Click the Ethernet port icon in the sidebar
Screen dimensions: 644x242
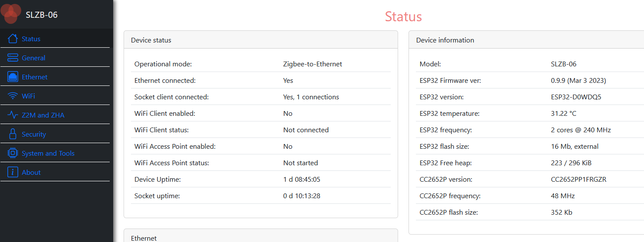(13, 77)
